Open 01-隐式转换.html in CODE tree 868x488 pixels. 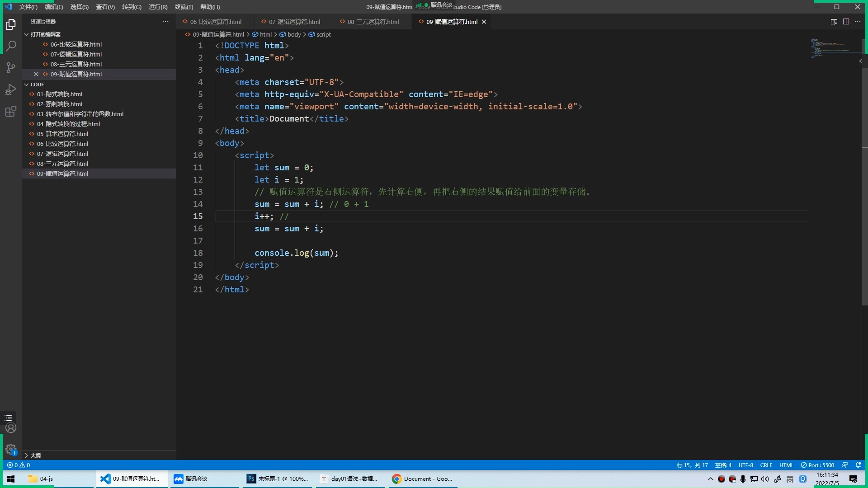[99, 94]
